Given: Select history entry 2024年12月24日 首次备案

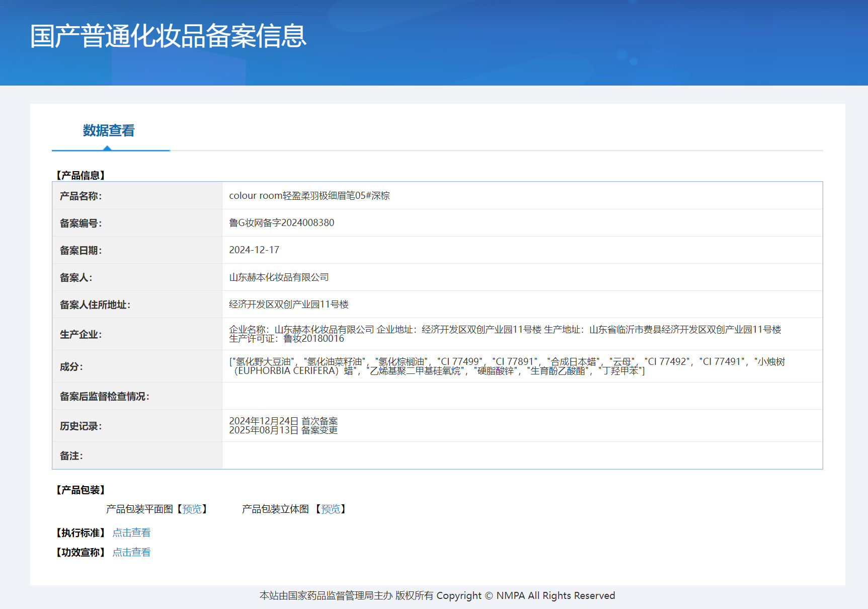Looking at the screenshot, I should pos(283,421).
